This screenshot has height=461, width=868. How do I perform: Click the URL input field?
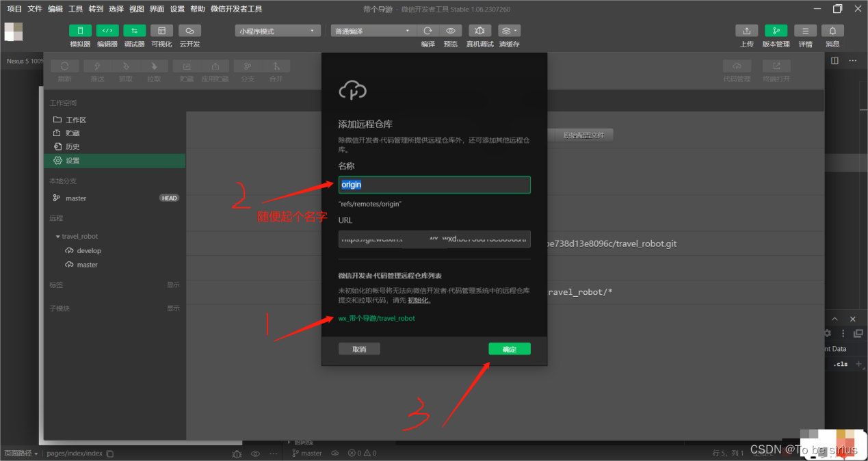click(434, 239)
